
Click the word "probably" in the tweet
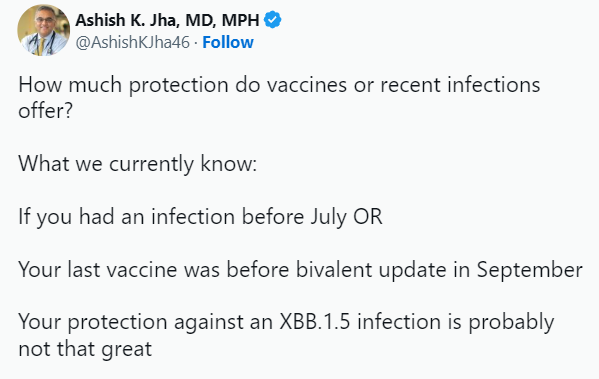(x=511, y=323)
